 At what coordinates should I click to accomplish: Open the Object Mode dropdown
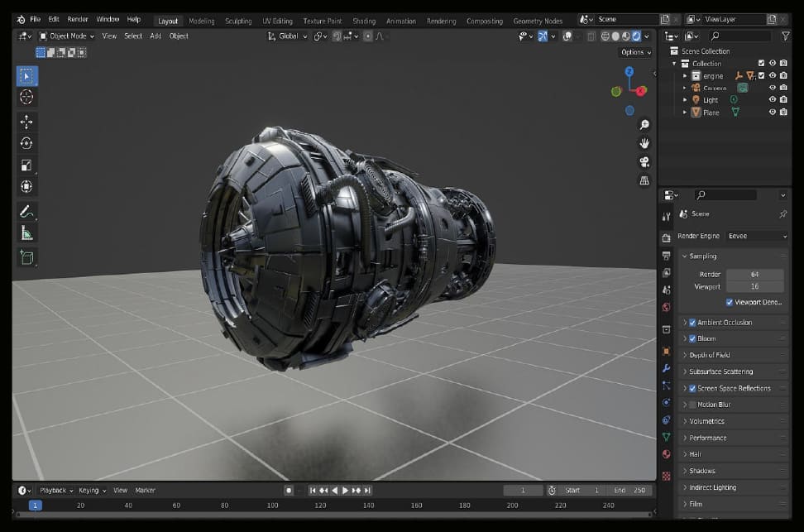coord(71,36)
